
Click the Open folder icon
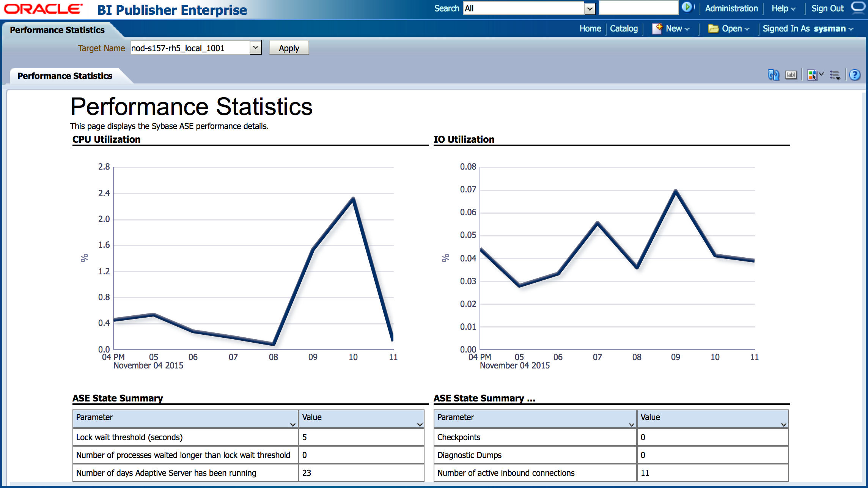pyautogui.click(x=713, y=29)
